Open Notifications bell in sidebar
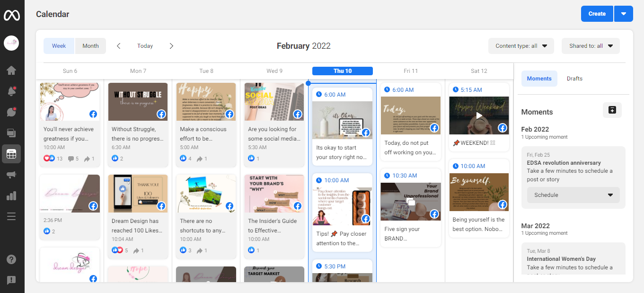 click(11, 91)
